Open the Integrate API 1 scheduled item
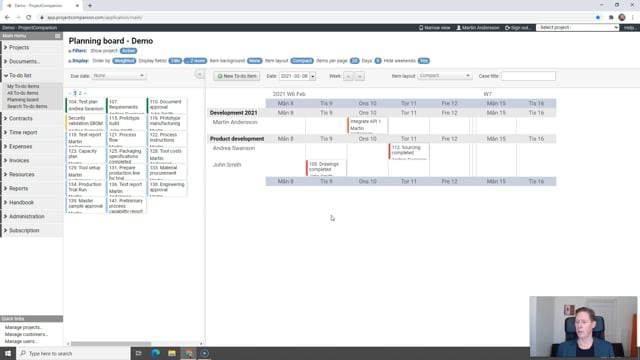This screenshot has height=360, width=640. pos(368,125)
